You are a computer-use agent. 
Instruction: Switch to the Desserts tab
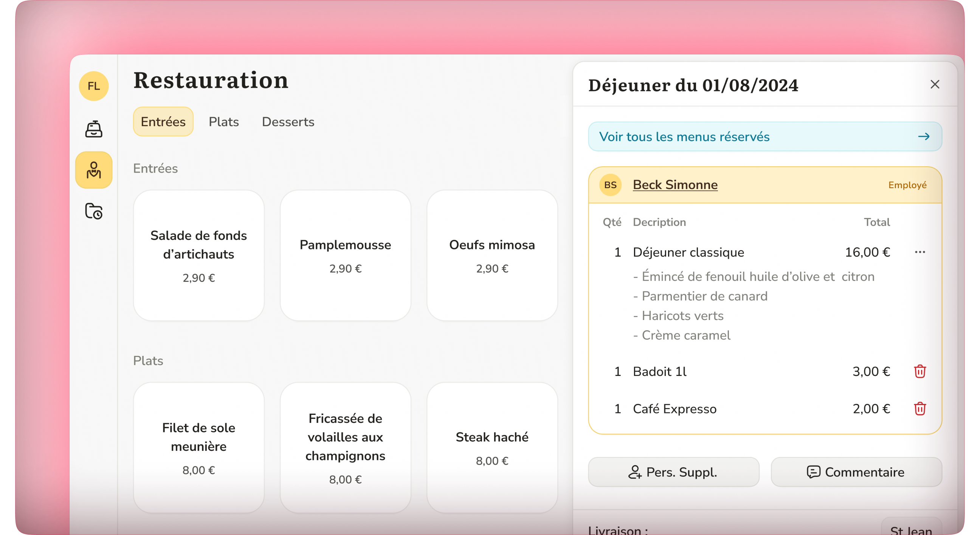(x=288, y=122)
